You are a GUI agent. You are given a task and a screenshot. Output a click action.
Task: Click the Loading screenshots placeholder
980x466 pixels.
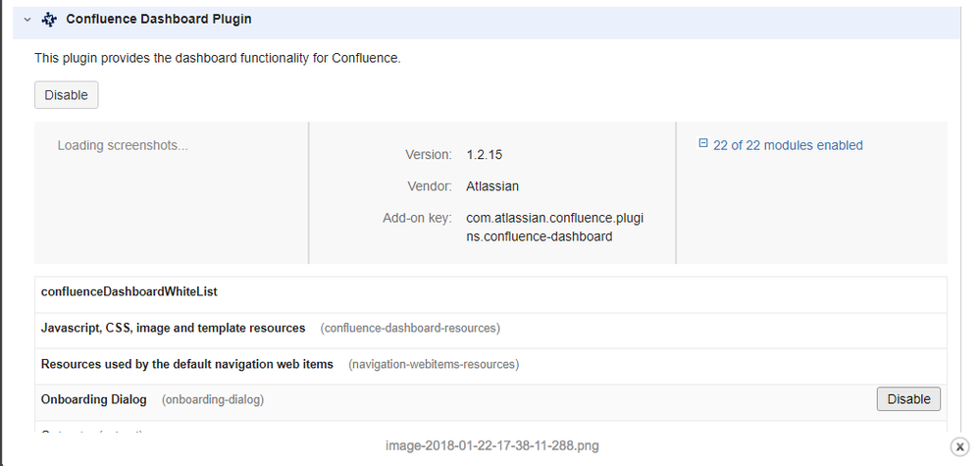coord(123,145)
